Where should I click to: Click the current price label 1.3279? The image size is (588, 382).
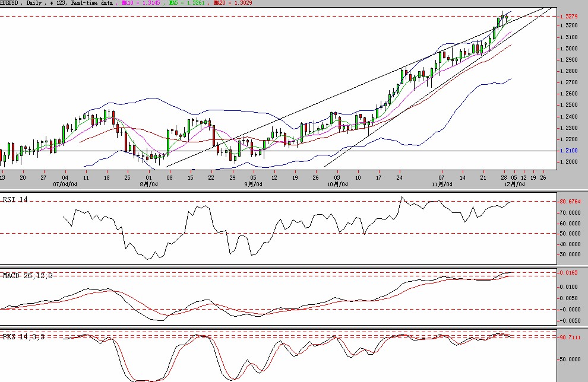568,17
